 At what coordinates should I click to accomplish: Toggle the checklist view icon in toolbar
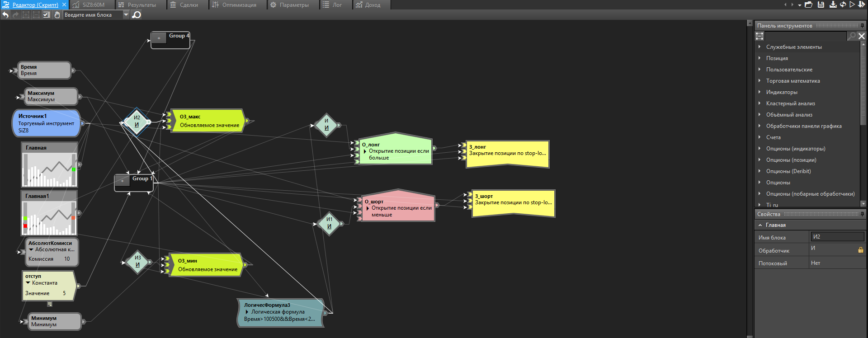(x=47, y=15)
